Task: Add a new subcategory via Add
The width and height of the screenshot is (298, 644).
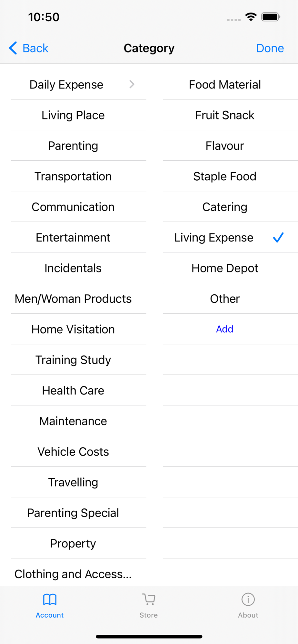Action: click(x=225, y=329)
